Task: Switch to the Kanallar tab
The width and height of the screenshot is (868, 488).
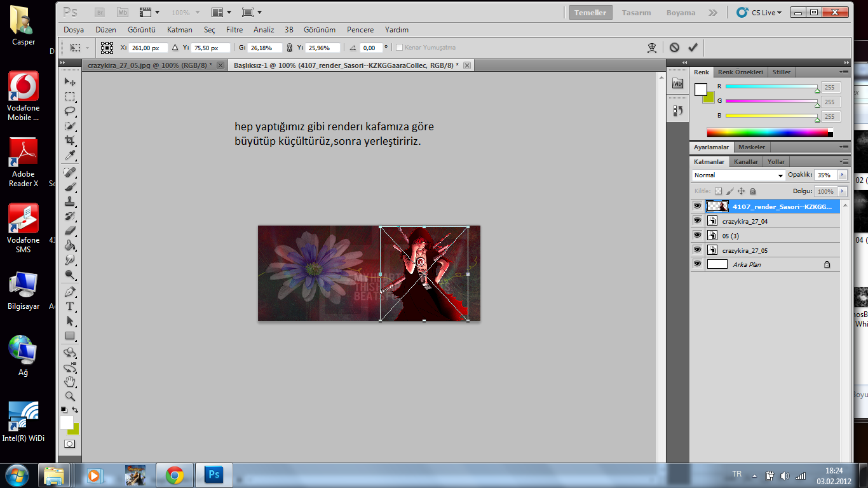Action: (x=746, y=161)
